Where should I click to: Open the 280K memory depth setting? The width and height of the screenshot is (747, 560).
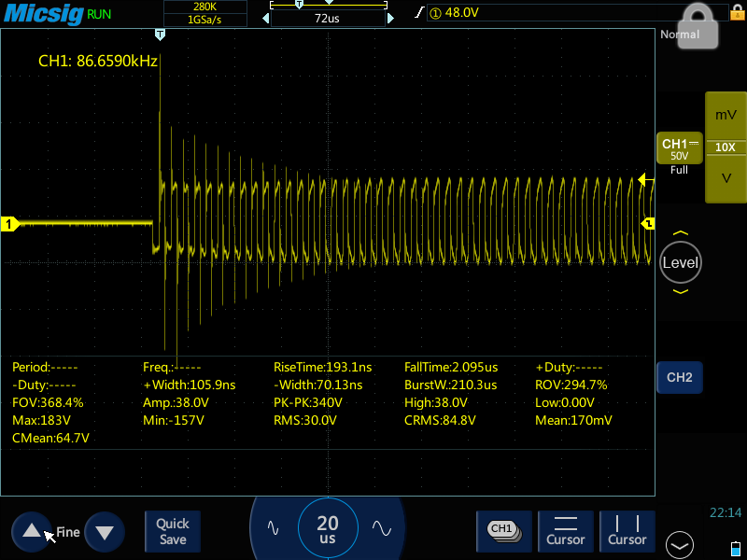pyautogui.click(x=204, y=7)
